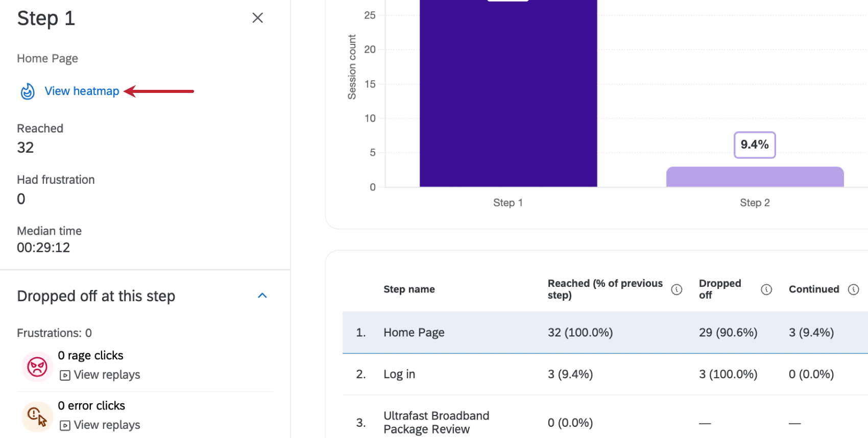
Task: Click the light purple Step 2 bar
Action: [x=755, y=177]
